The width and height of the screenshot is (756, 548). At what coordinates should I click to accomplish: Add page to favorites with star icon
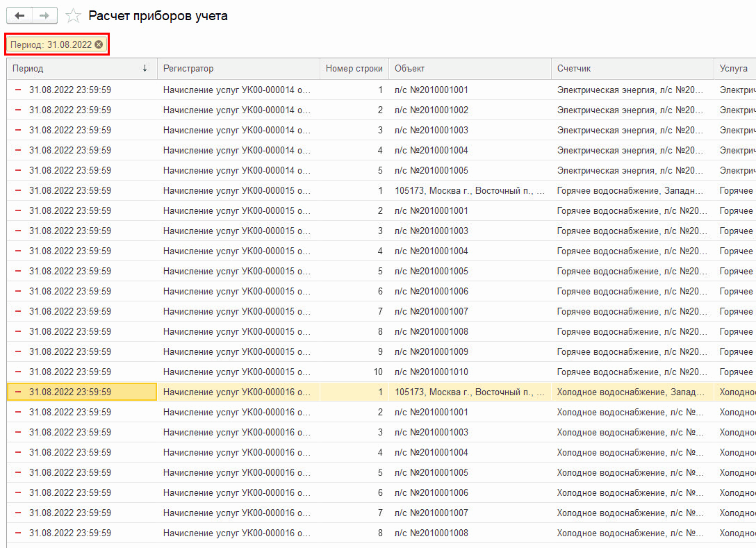pos(73,16)
